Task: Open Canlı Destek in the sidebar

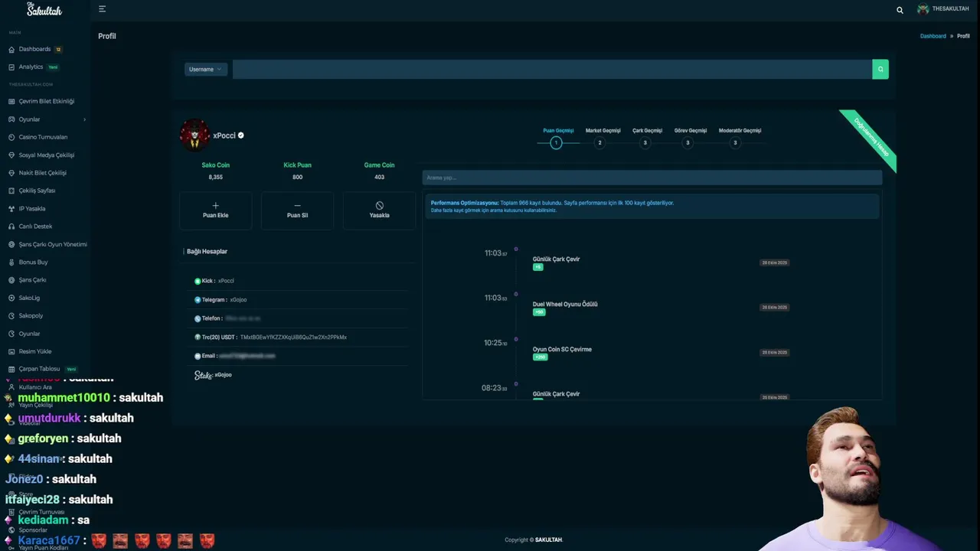Action: 35,227
